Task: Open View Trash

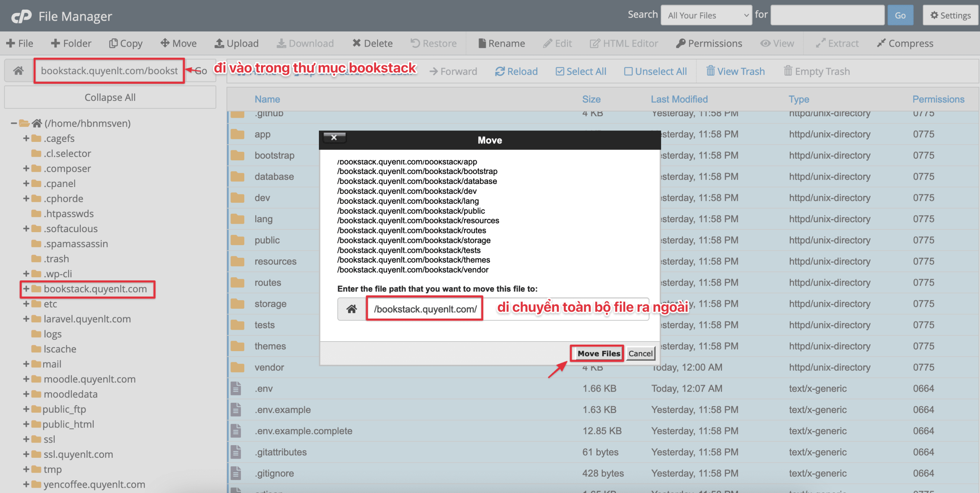Action: 735,72
